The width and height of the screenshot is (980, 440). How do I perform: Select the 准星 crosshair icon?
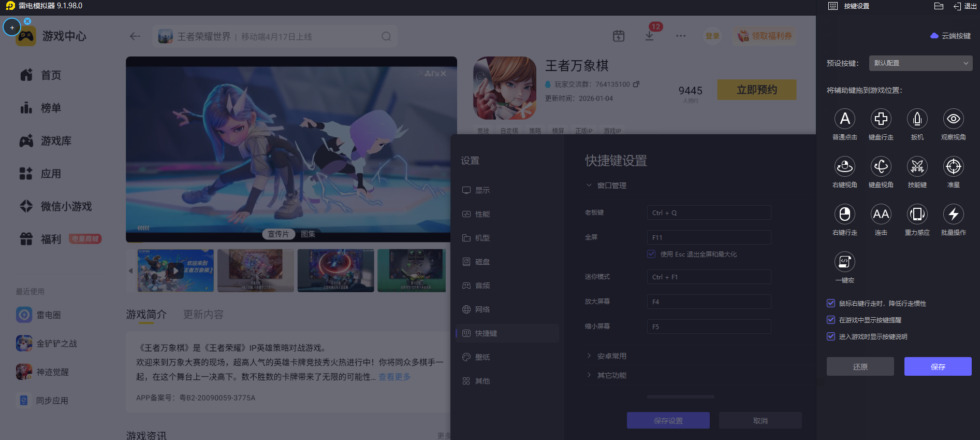(954, 166)
